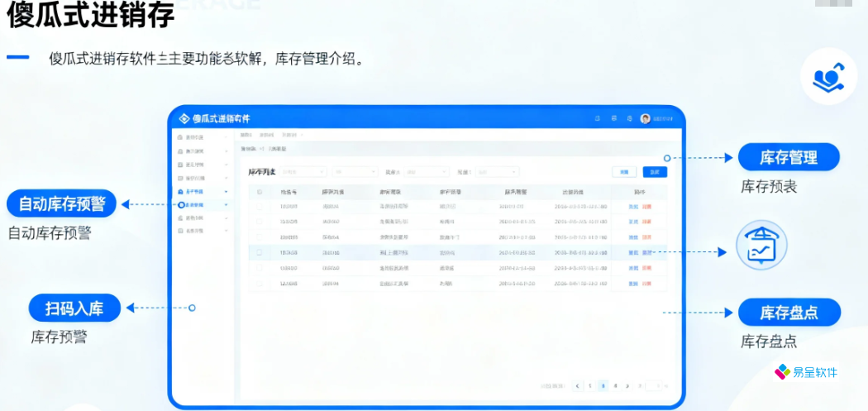Screen dimensions: 868x411
Task: Open the third filter dropdown in the filter bar
Action: tap(426, 172)
